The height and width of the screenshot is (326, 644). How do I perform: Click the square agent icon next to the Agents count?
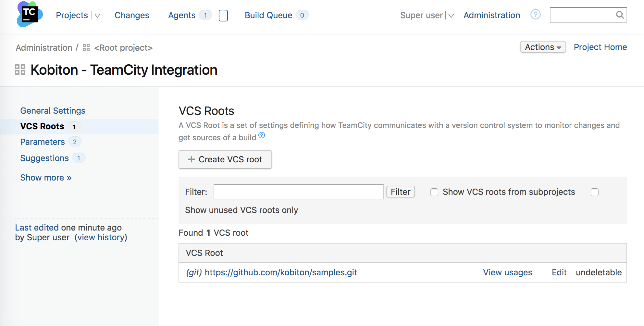pyautogui.click(x=223, y=15)
